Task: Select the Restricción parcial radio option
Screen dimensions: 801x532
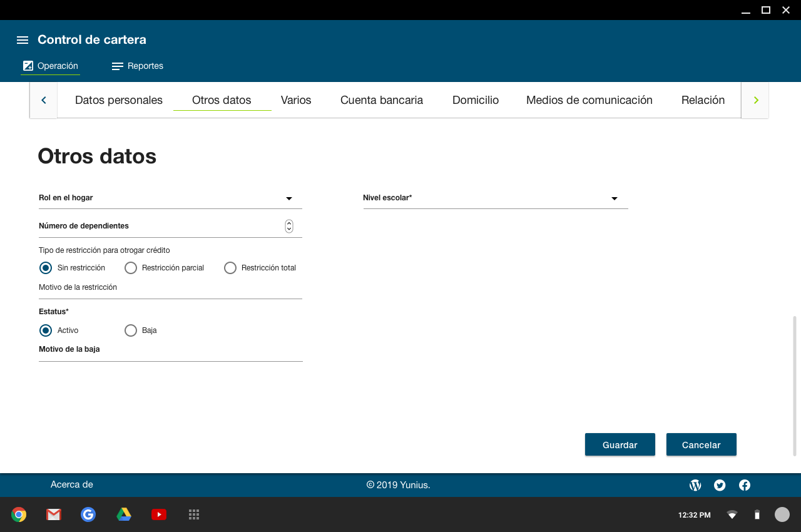Action: pos(131,268)
